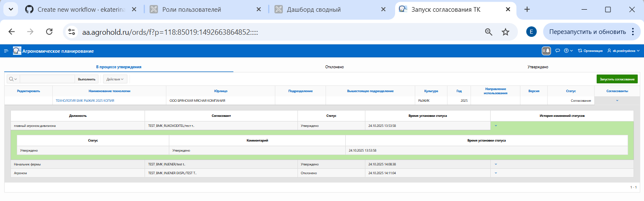This screenshot has width=644, height=201.
Task: Collapse the Согласованты row expander
Action: tap(617, 100)
